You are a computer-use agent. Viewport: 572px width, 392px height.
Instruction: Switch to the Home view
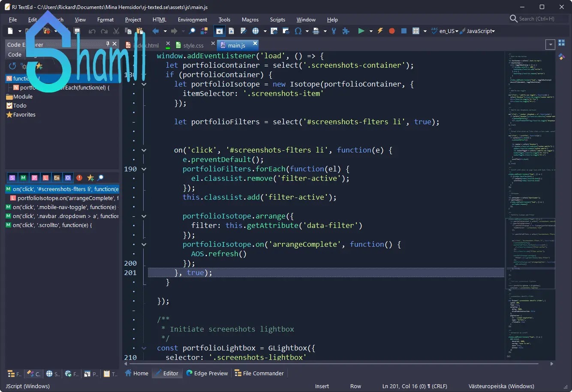pyautogui.click(x=137, y=373)
